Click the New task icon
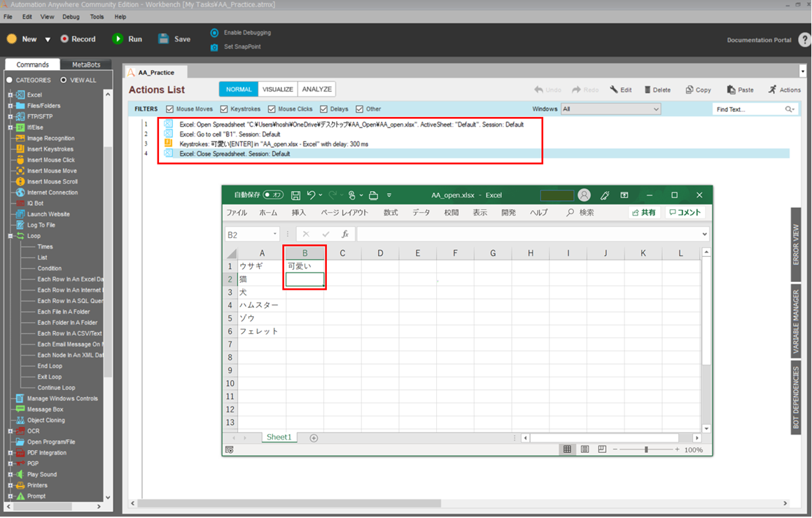The image size is (812, 518). (12, 39)
